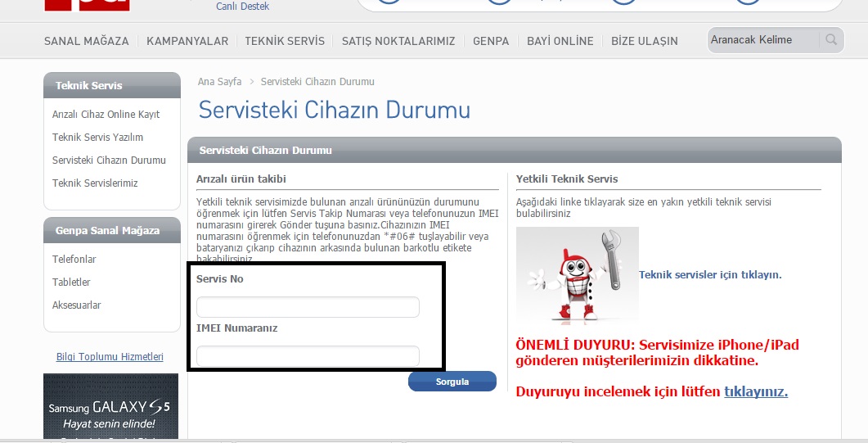Open the KAMPANYALAR menu item
Image resolution: width=868 pixels, height=443 pixels.
pyautogui.click(x=187, y=41)
